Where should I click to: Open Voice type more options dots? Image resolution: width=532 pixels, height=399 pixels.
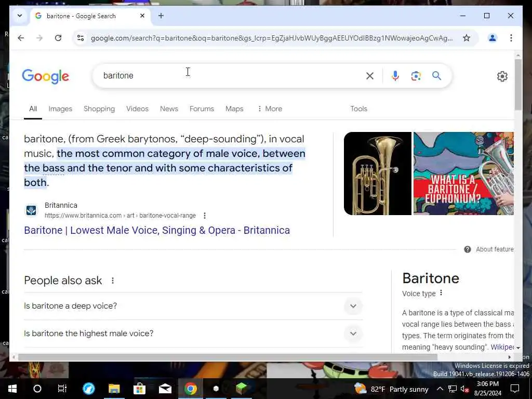coord(441,292)
